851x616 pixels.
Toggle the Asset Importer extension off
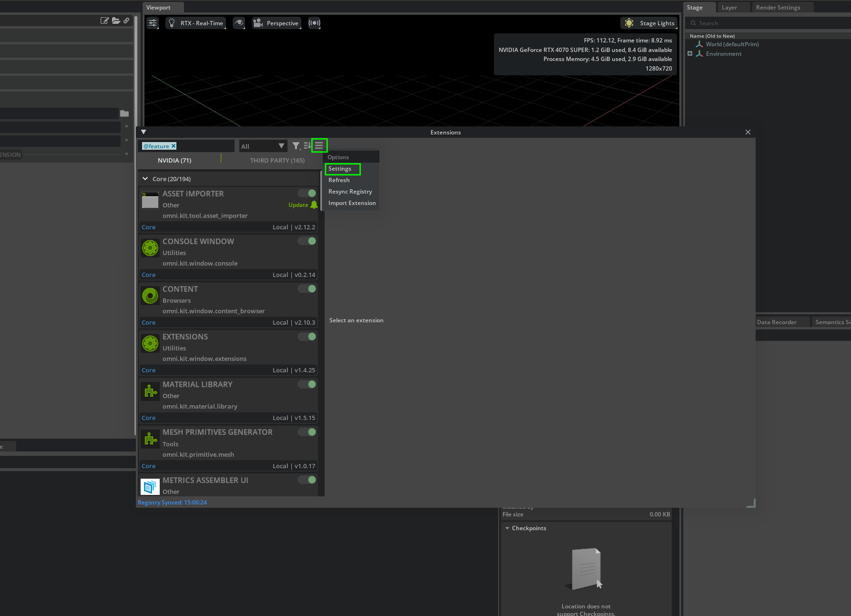[307, 193]
